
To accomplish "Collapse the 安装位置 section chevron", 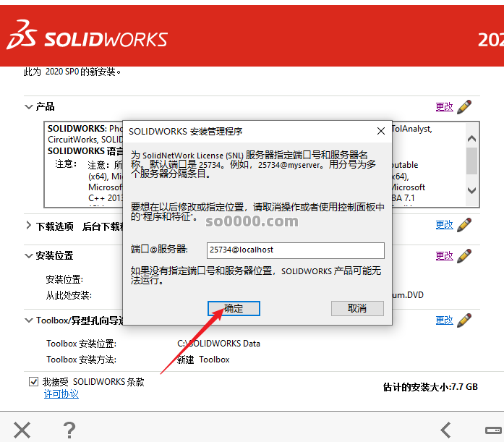I will point(29,256).
